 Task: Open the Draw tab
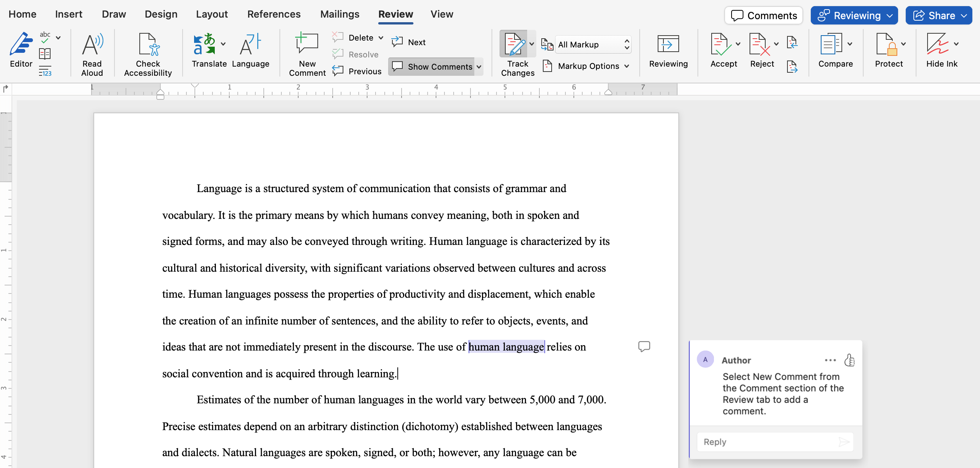[x=114, y=14]
